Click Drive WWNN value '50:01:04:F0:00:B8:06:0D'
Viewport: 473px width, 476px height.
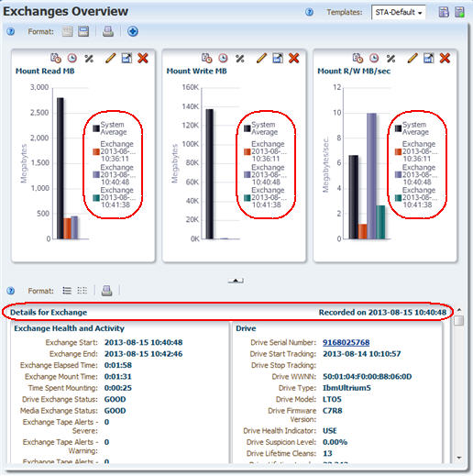tap(368, 377)
